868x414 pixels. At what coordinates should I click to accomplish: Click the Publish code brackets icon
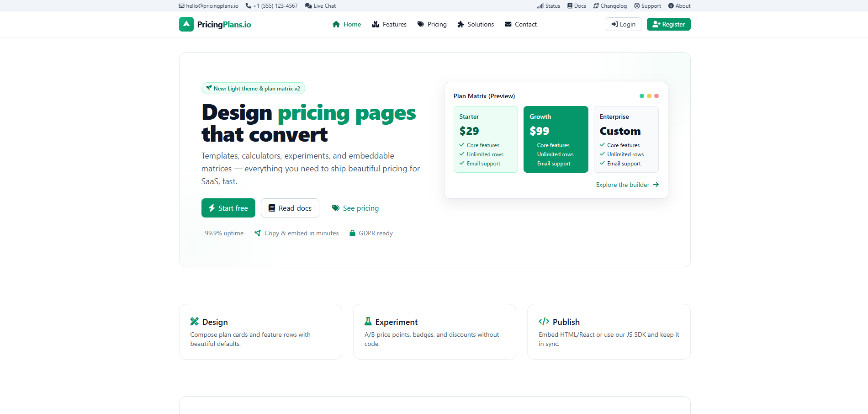pyautogui.click(x=544, y=321)
